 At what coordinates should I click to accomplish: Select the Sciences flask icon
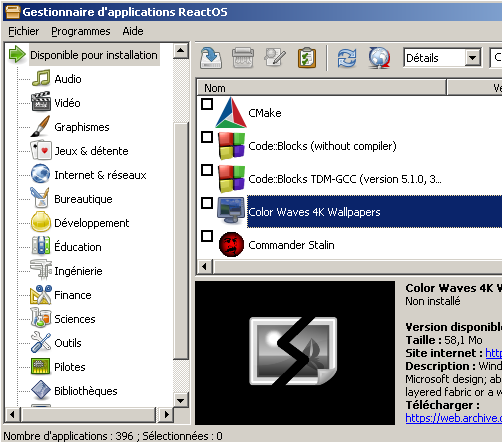tap(41, 317)
